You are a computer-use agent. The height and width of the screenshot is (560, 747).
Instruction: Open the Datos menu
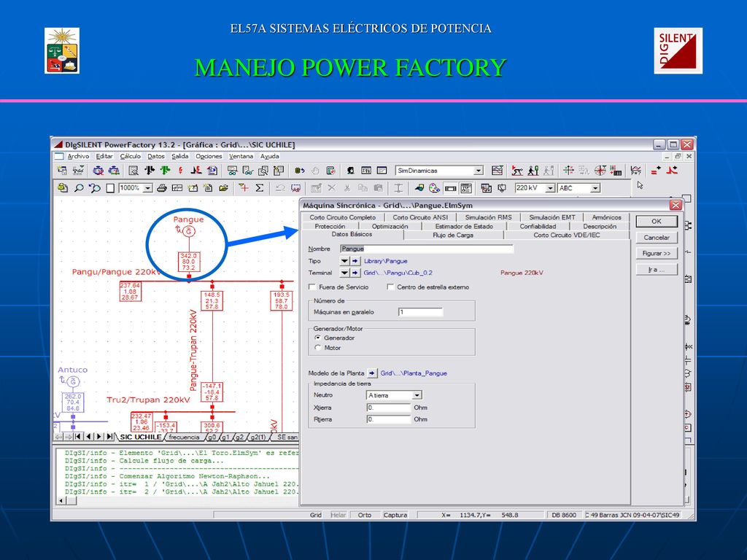[156, 156]
